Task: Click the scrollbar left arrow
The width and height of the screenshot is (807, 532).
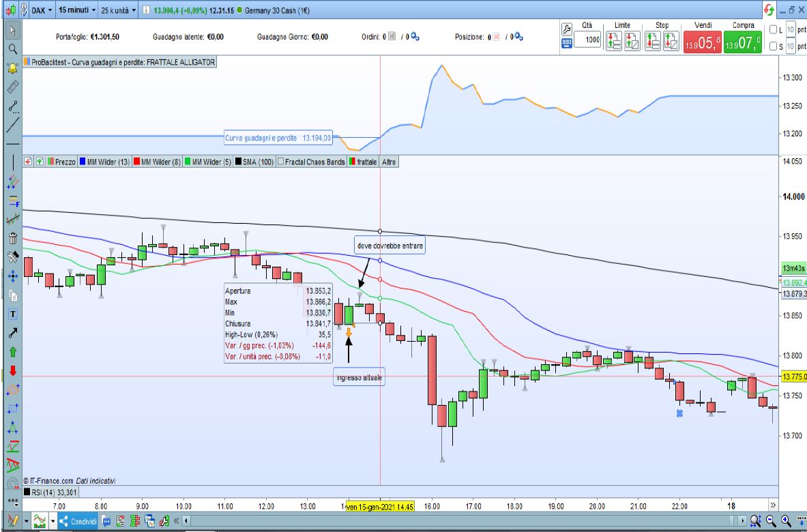Action: tap(186, 520)
